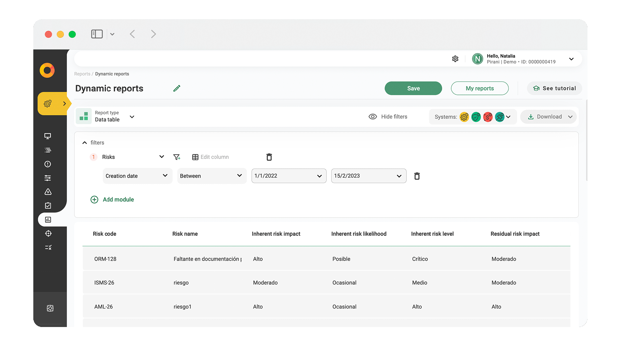The height and width of the screenshot is (362, 644).
Task: Collapse the filters section chevron
Action: pos(84,142)
